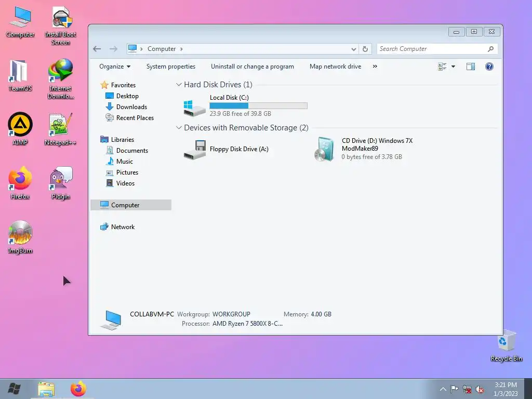Click the Action Center flag tray icon
This screenshot has height=399, width=532.
click(454, 389)
